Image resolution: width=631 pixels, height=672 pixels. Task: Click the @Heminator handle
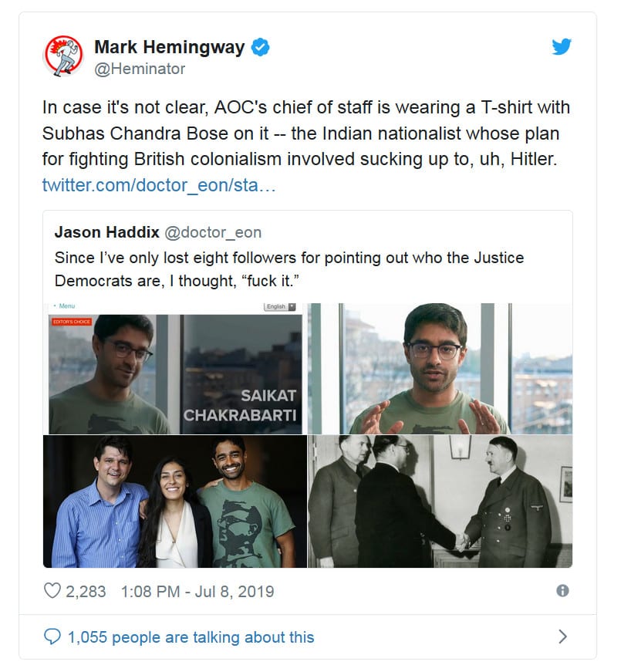140,69
